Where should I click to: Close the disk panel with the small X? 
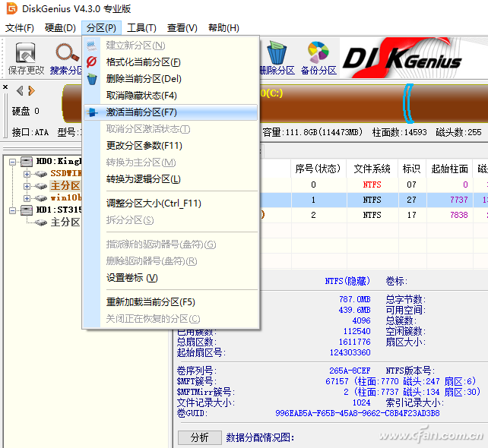5,87
